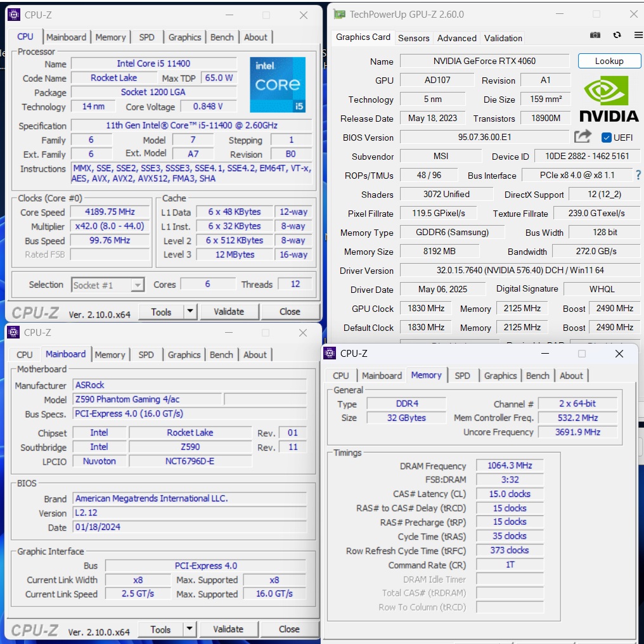
Task: Click the Level 3 cache 12 MBytes value
Action: point(235,255)
